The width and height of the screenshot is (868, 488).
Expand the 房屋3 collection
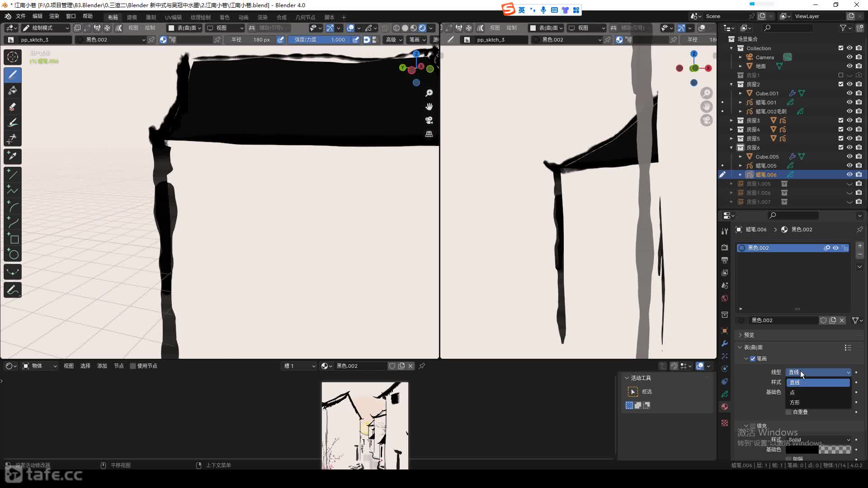(x=731, y=120)
